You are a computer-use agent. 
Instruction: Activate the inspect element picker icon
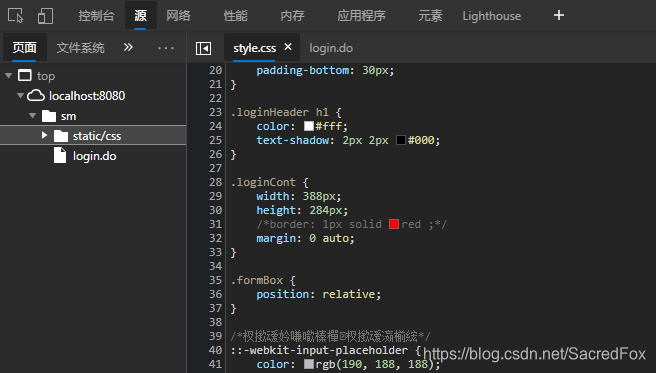(x=16, y=16)
